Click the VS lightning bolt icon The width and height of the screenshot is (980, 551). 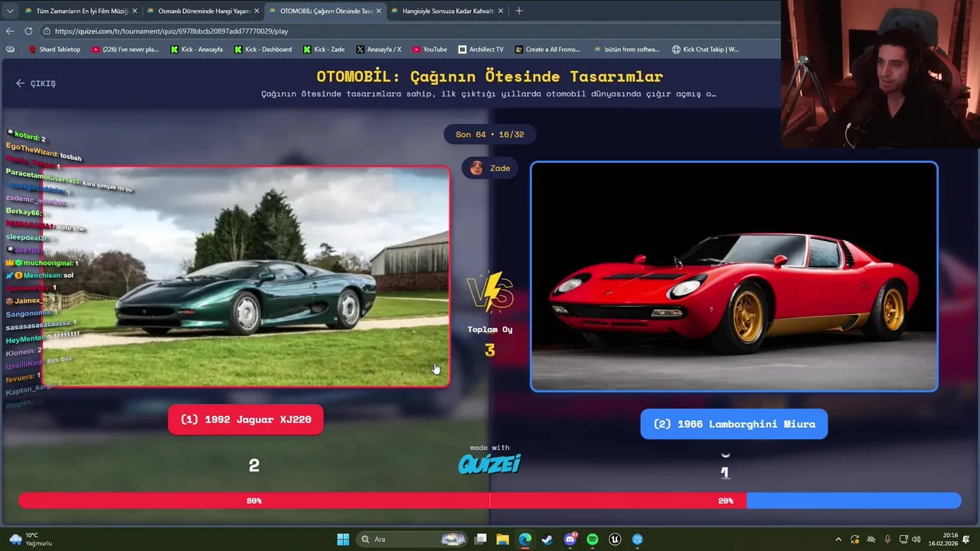click(490, 292)
